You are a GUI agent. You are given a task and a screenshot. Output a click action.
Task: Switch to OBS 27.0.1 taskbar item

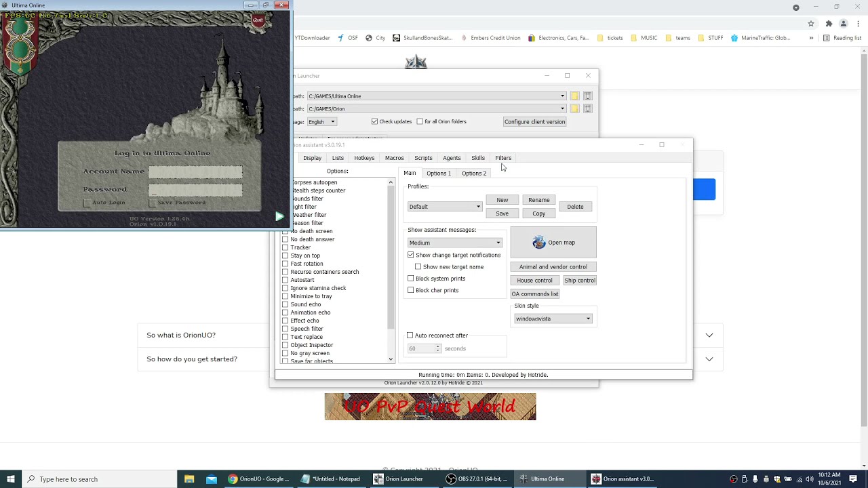coord(475,479)
